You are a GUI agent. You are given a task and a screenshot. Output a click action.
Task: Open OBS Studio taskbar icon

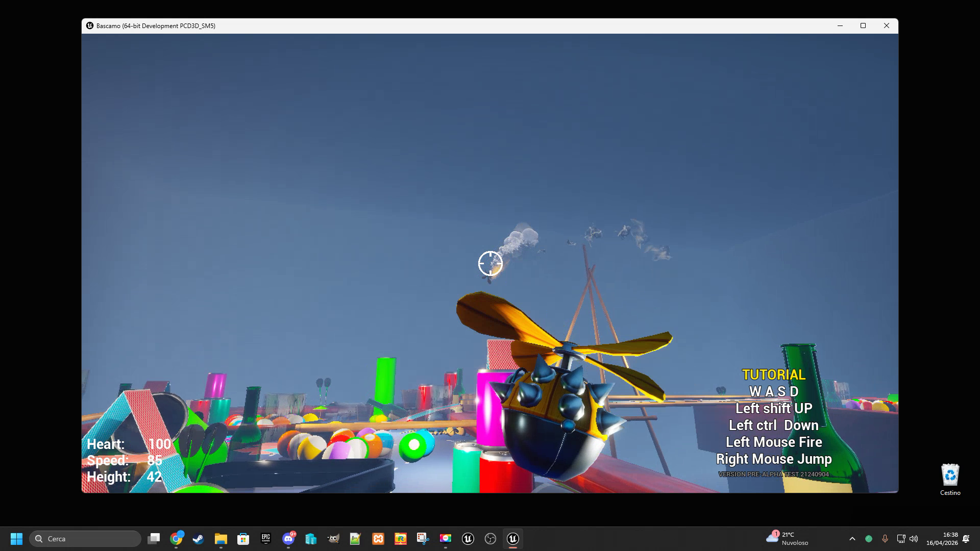click(x=490, y=539)
